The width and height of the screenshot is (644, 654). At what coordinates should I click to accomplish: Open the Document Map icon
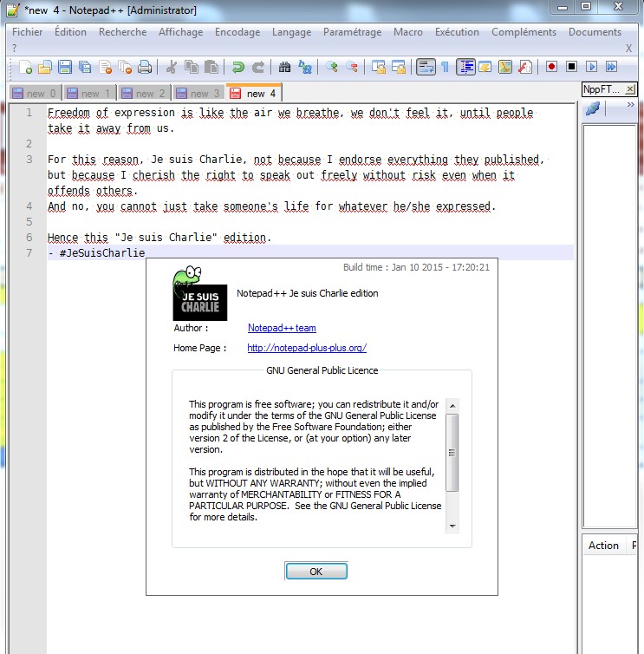pyautogui.click(x=505, y=67)
